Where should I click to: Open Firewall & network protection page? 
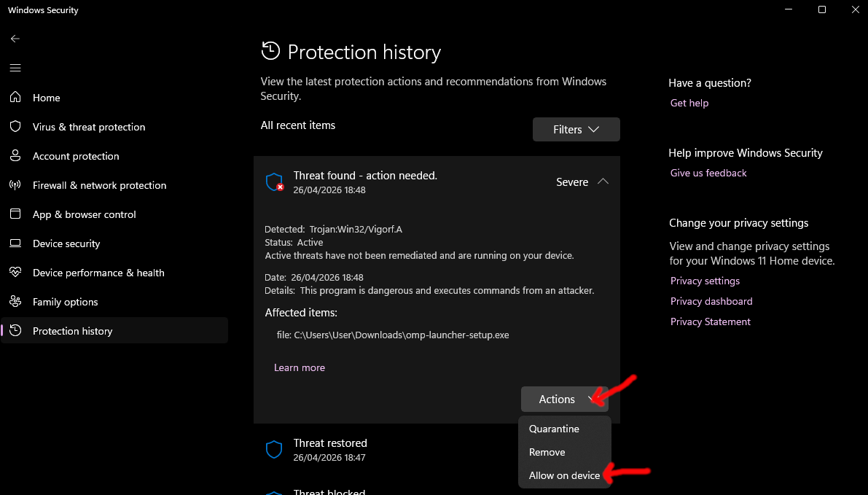(x=114, y=185)
